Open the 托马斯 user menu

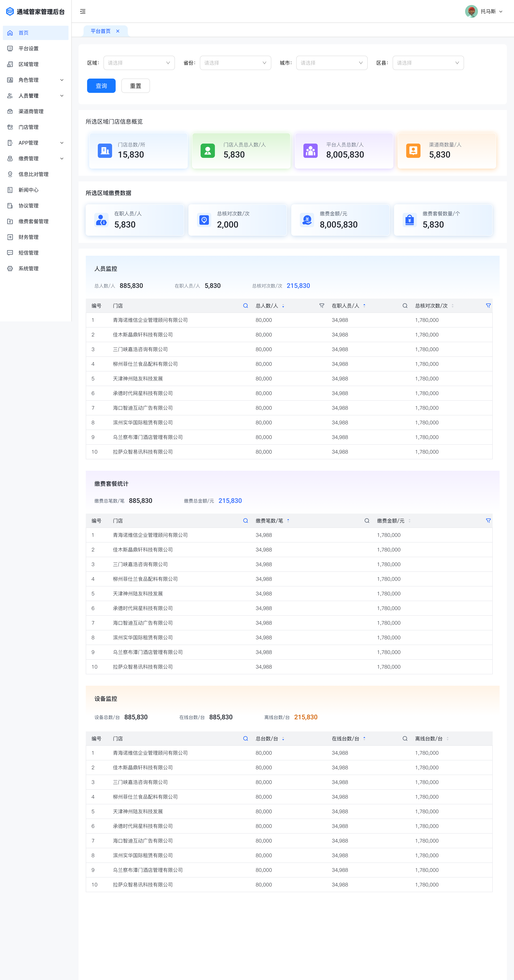coord(484,11)
